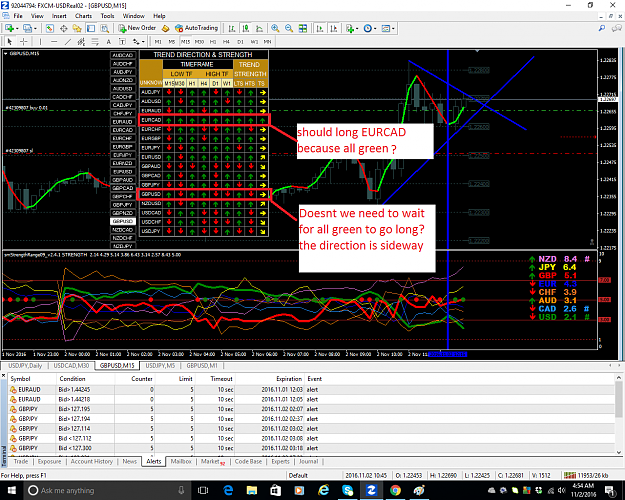Open the Insert menu
Screen dimensions: 625x500
coord(59,16)
